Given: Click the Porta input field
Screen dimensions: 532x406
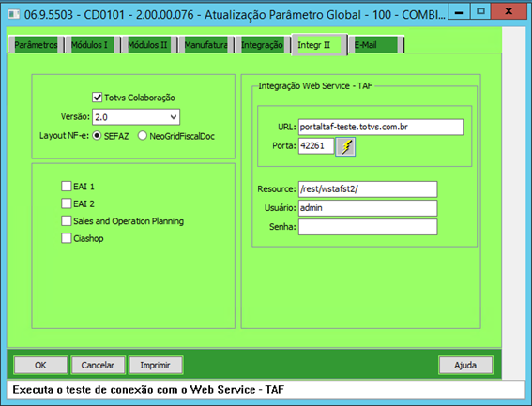Looking at the screenshot, I should [x=316, y=146].
